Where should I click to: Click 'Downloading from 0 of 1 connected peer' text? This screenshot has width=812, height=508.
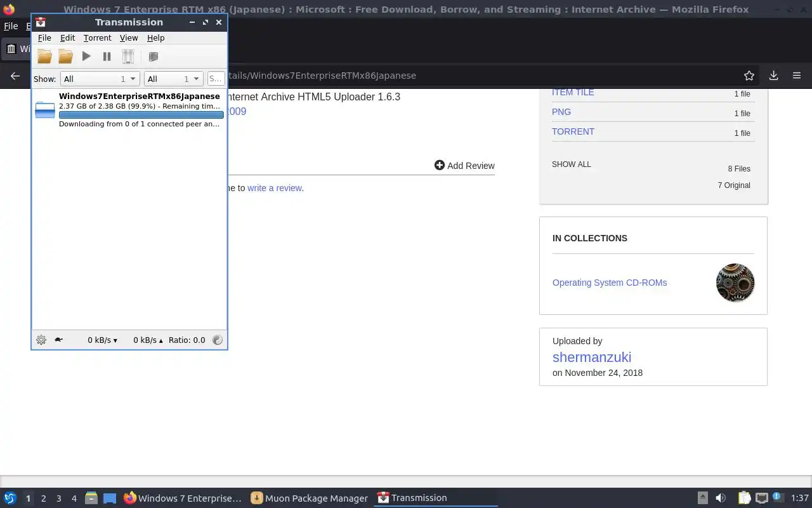140,124
